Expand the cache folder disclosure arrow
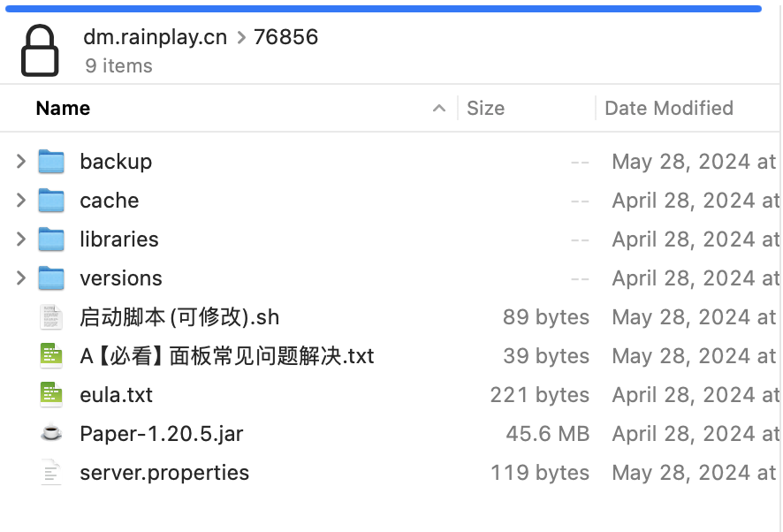The height and width of the screenshot is (532, 783). pyautogui.click(x=21, y=201)
